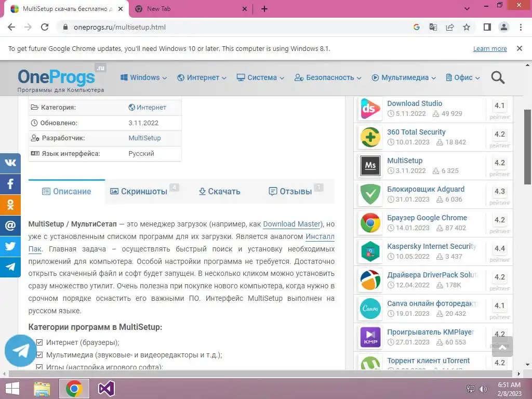532x399 pixels.
Task: Dismiss the Chrome update notification bar
Action: click(x=520, y=48)
